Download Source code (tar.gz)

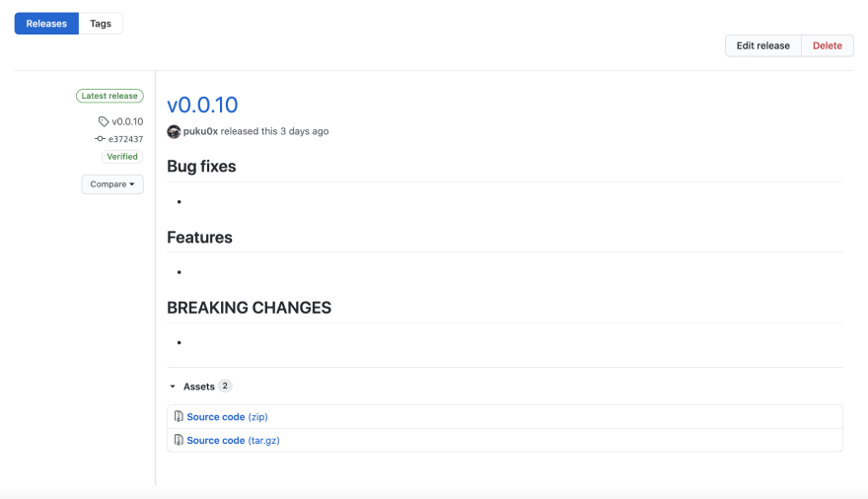(x=233, y=441)
